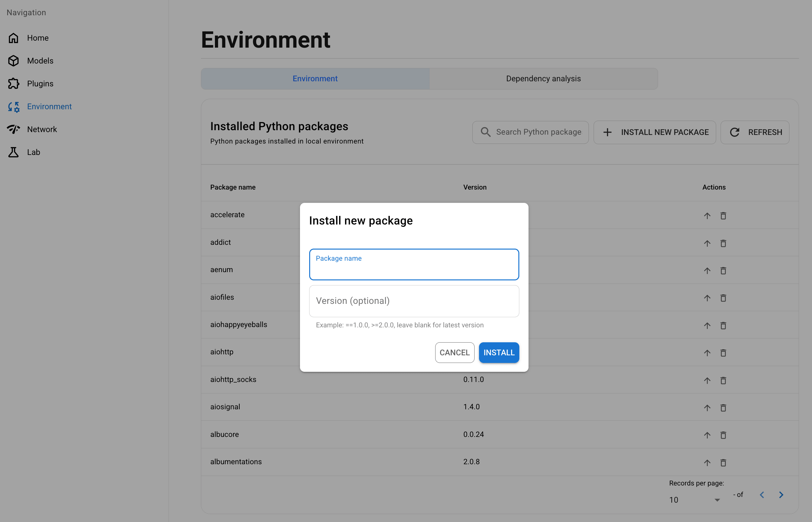Viewport: 812px width, 522px height.
Task: Click the aiohttp_socks package name
Action: point(233,379)
